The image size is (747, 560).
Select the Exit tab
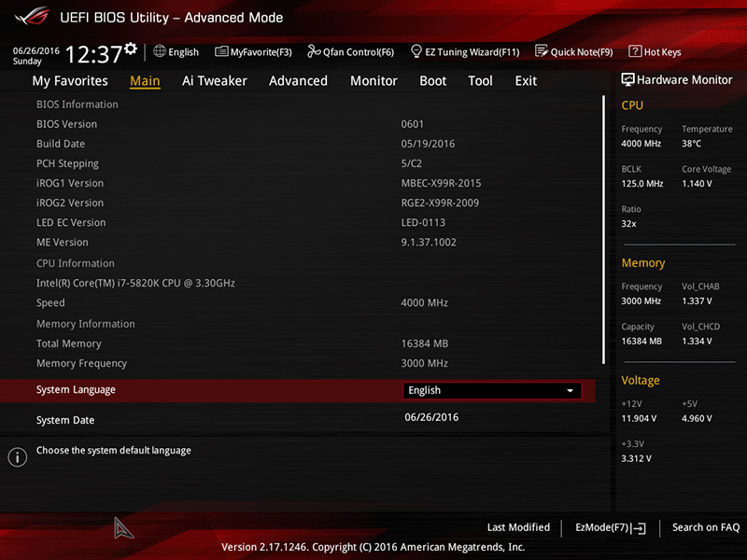pyautogui.click(x=526, y=81)
